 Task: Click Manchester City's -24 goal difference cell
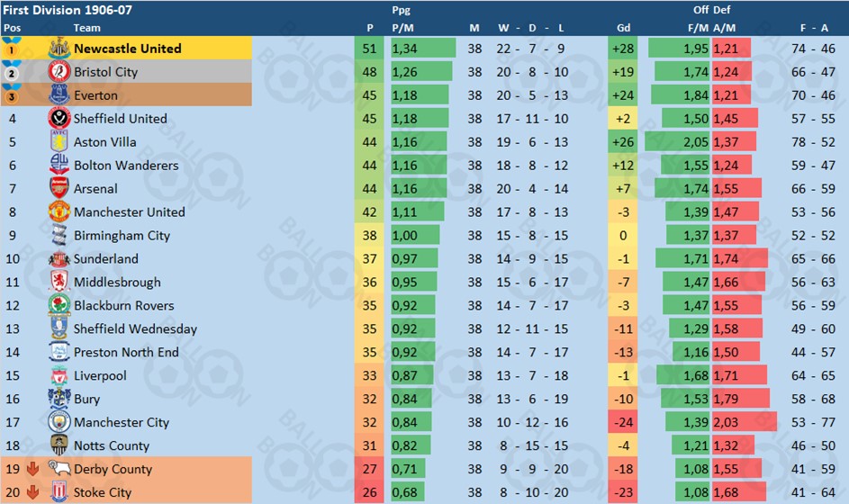point(623,422)
